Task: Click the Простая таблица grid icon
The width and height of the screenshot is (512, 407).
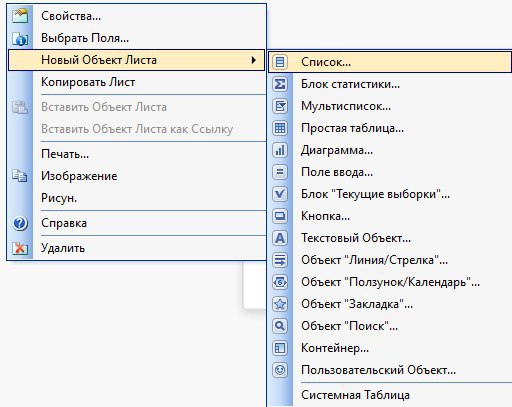Action: [280, 128]
